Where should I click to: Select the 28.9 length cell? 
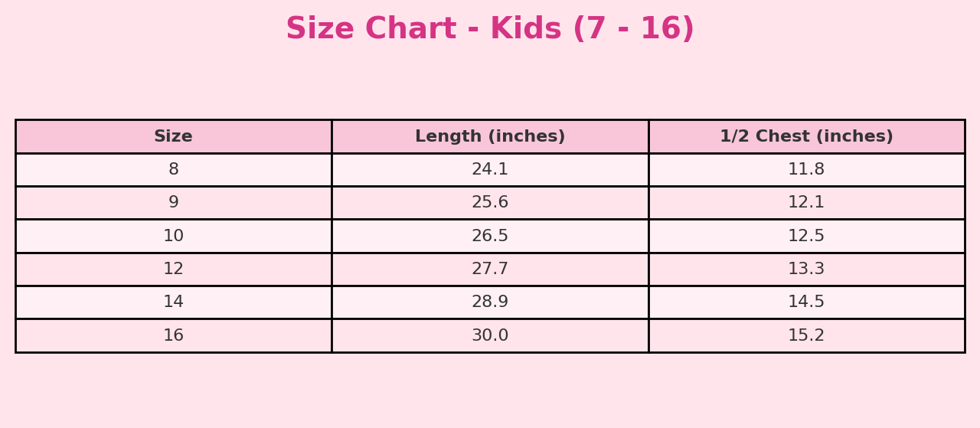[490, 302]
